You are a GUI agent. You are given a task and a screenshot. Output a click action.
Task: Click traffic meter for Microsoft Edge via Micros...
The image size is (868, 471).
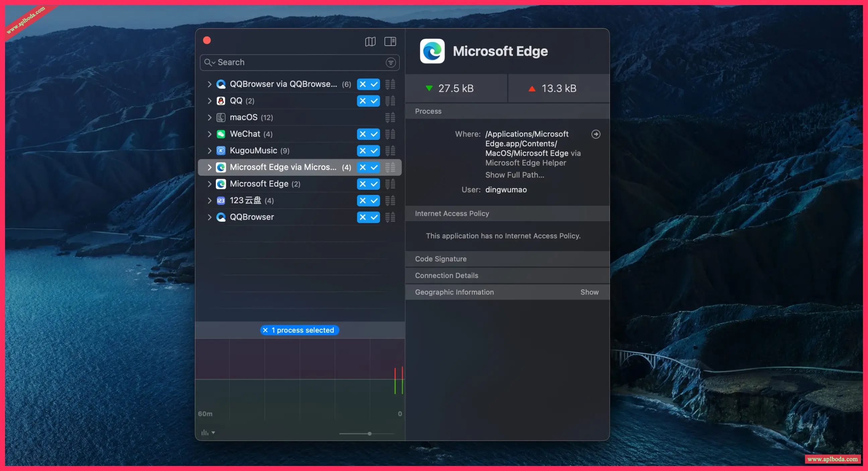coord(390,167)
